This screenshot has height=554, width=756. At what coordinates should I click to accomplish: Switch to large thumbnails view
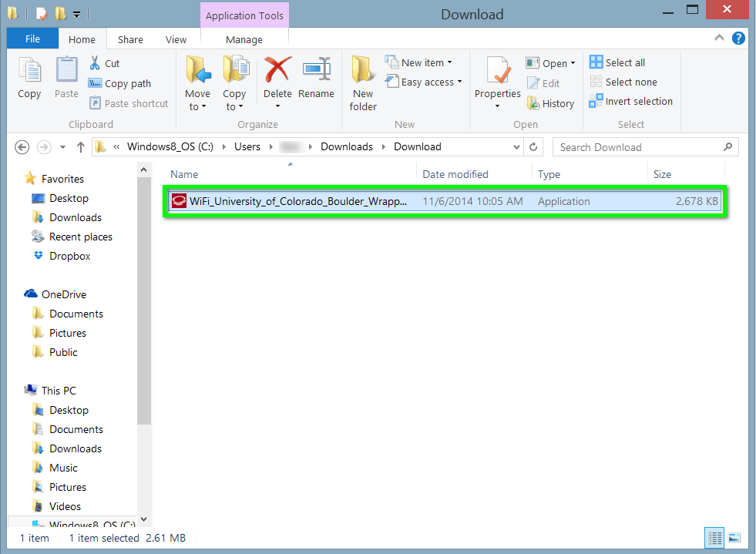pos(734,537)
